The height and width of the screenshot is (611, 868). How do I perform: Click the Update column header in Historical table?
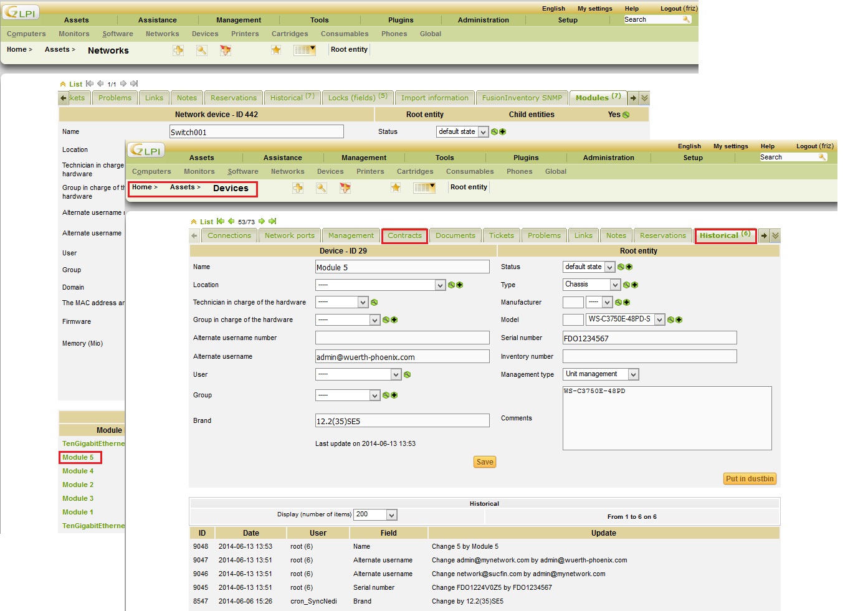tap(604, 533)
